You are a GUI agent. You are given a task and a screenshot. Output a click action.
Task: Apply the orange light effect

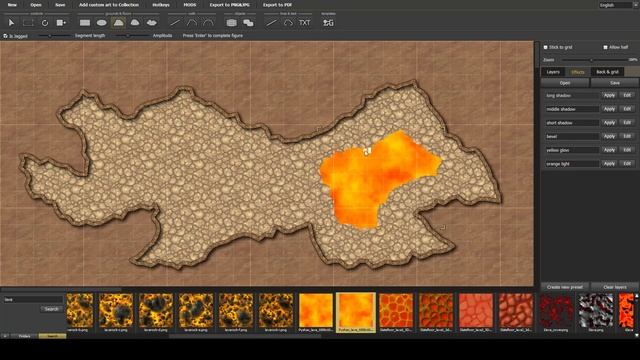(x=609, y=164)
